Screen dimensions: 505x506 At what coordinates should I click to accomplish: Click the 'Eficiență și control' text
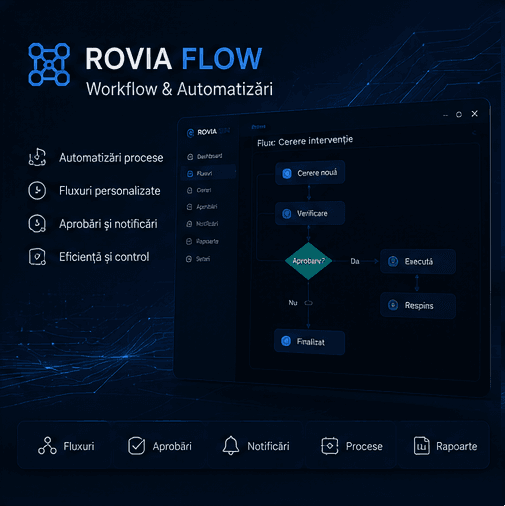tap(104, 257)
